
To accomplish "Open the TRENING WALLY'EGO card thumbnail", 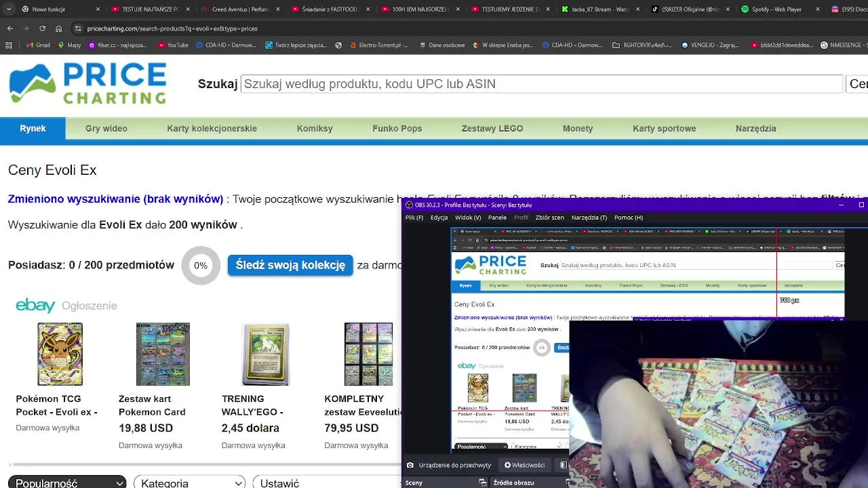I will point(266,354).
